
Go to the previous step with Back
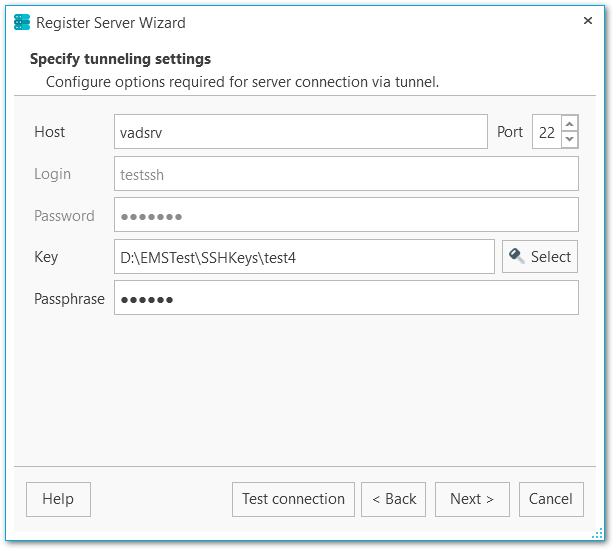394,499
